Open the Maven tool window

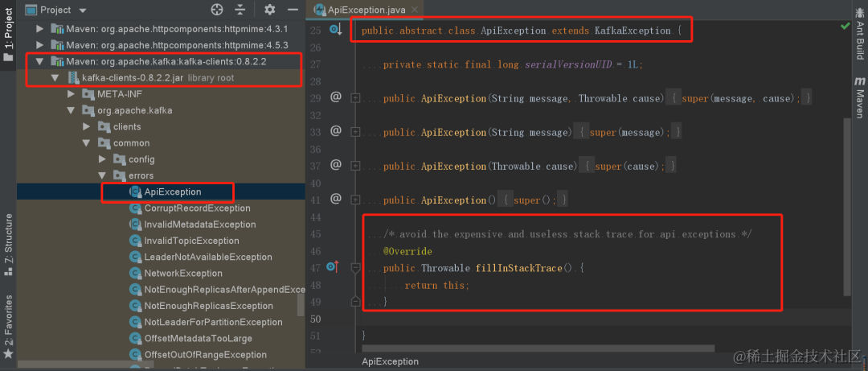coord(860,97)
